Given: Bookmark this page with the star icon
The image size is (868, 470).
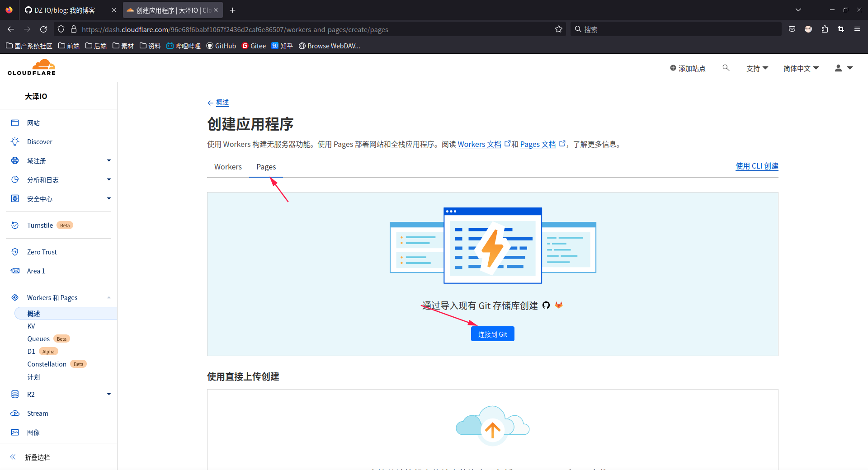Looking at the screenshot, I should [x=559, y=29].
